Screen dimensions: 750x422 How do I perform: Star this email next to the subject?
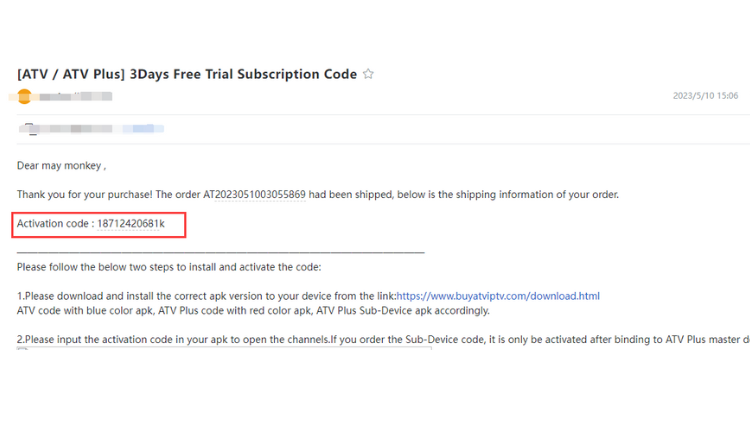click(368, 74)
